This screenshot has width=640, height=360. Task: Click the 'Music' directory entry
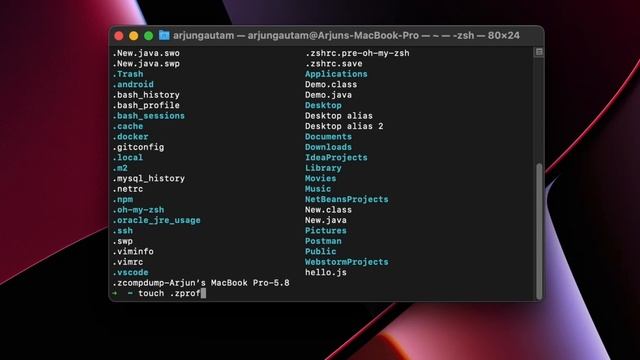click(x=318, y=189)
